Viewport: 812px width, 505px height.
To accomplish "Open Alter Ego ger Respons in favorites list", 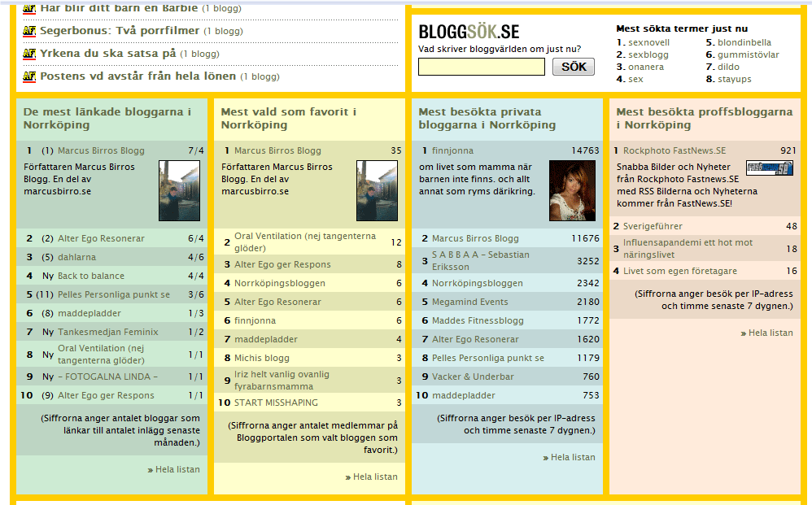I will pyautogui.click(x=282, y=264).
